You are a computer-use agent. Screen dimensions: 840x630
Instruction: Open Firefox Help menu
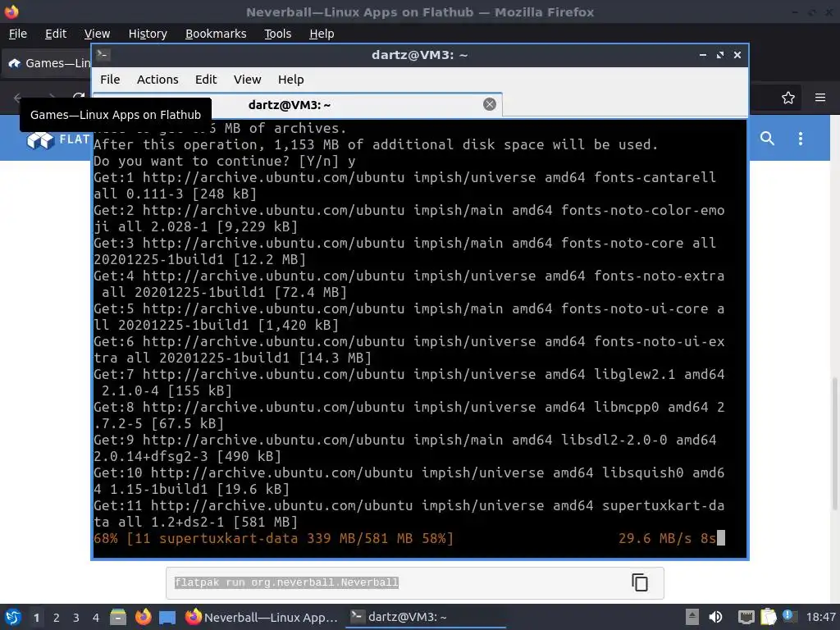(322, 34)
